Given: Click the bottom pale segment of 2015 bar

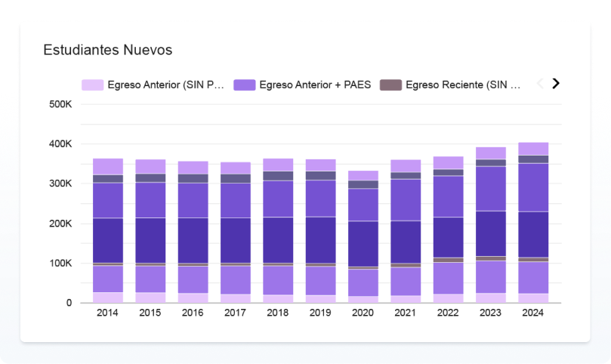Looking at the screenshot, I should 150,298.
